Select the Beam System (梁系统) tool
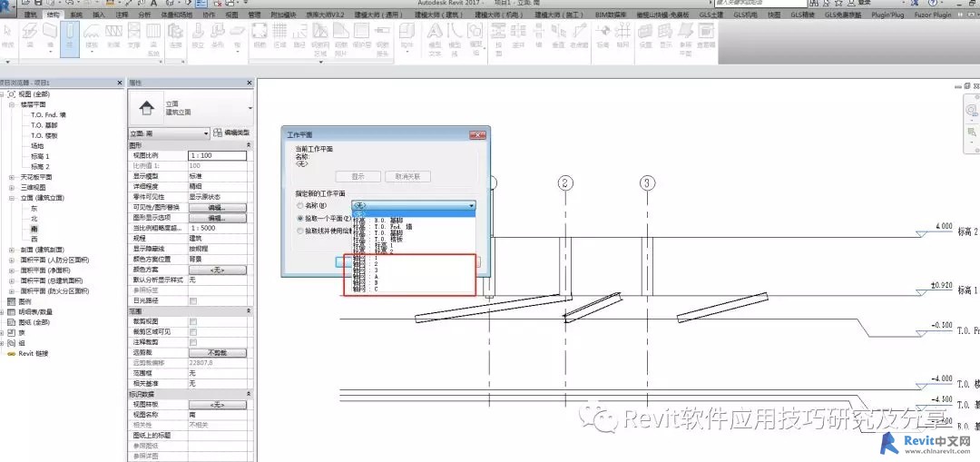The height and width of the screenshot is (462, 980). (153, 39)
